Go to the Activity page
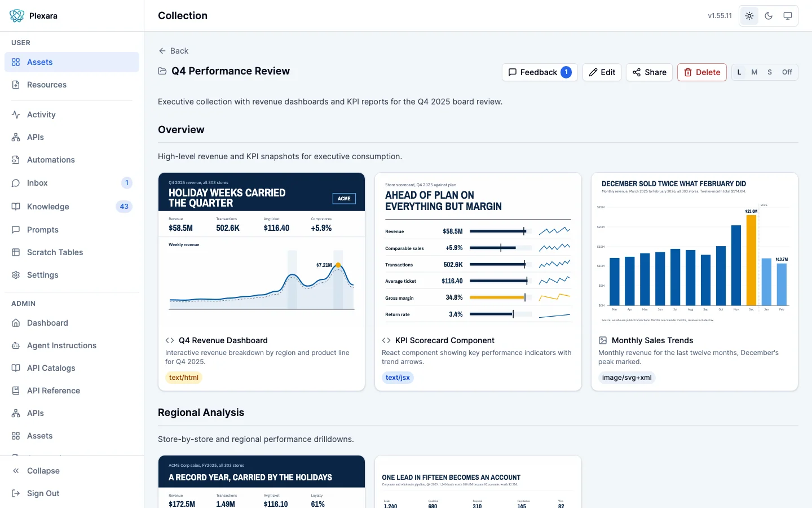 coord(72,115)
